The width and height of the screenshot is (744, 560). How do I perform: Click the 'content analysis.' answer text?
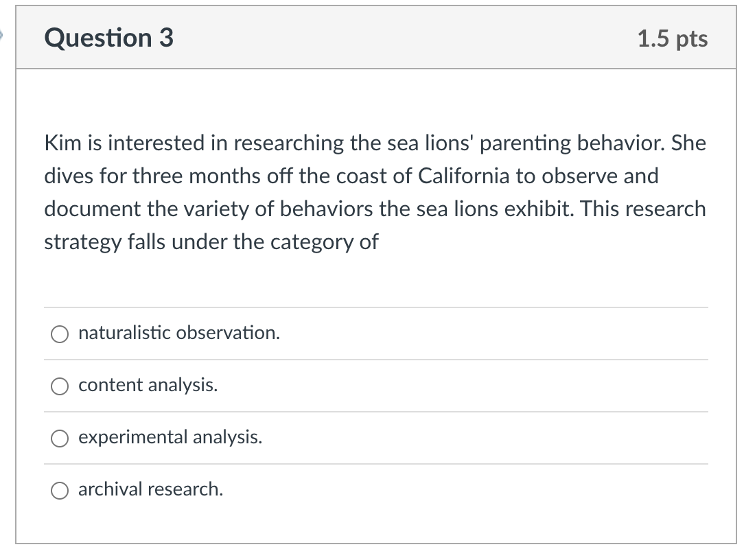tap(148, 386)
